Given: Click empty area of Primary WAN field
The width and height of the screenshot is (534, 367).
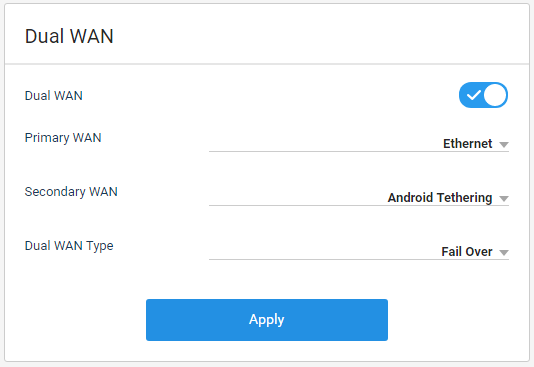Looking at the screenshot, I should 324,144.
